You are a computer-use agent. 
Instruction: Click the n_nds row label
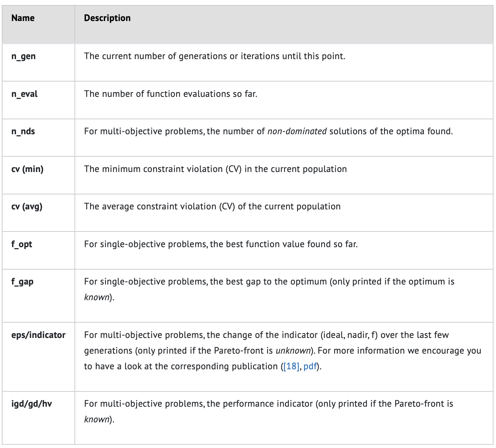(23, 131)
